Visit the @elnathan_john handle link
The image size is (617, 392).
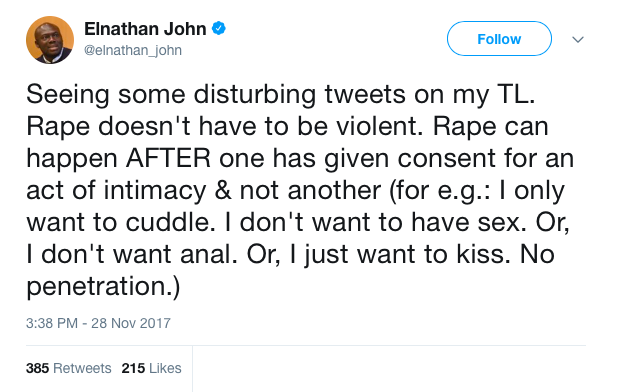[133, 50]
